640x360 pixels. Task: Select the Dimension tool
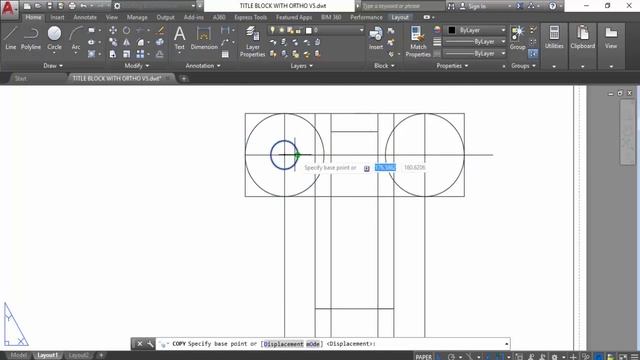click(204, 38)
